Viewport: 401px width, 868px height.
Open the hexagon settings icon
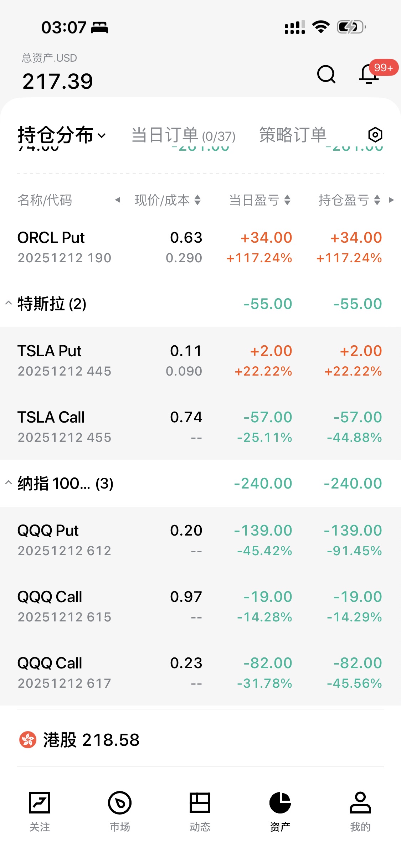375,135
